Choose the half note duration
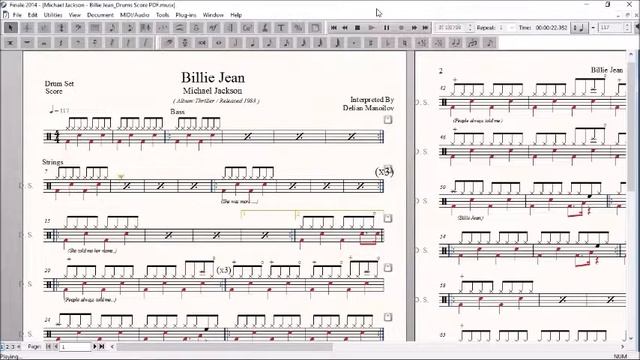 tap(236, 42)
